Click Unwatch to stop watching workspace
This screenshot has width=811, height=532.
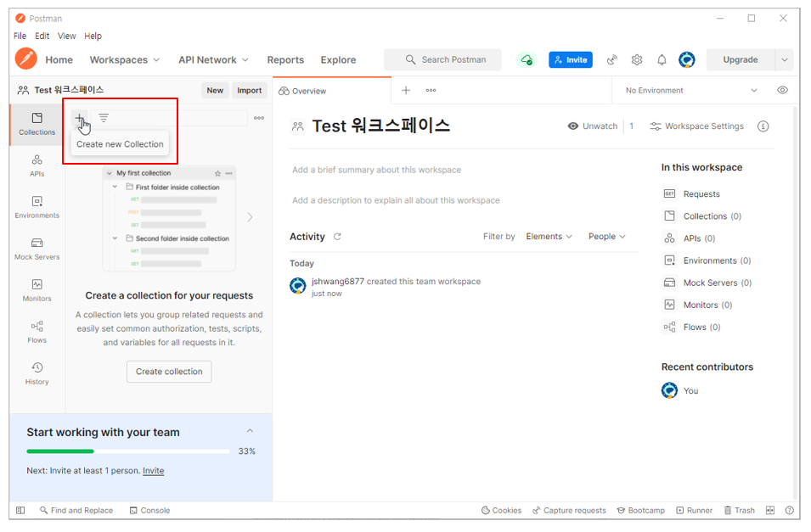[x=592, y=126]
